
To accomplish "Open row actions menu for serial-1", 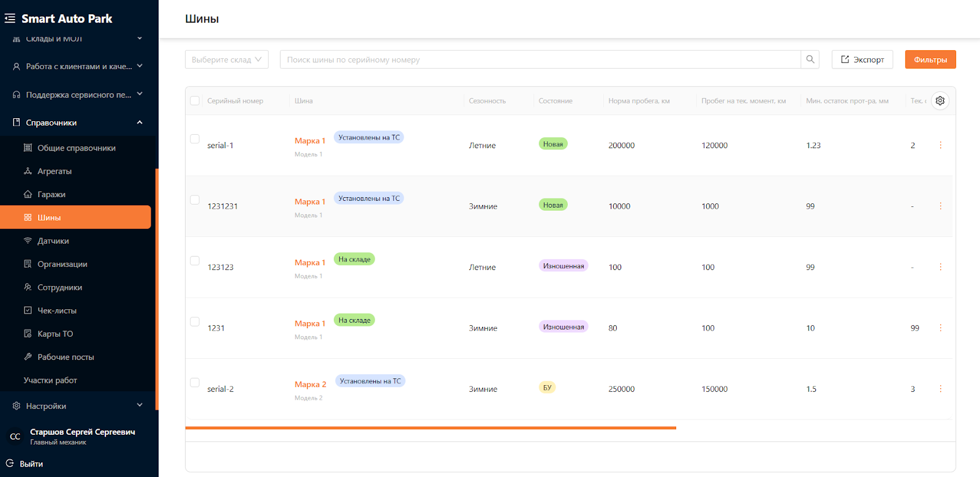I will click(940, 145).
